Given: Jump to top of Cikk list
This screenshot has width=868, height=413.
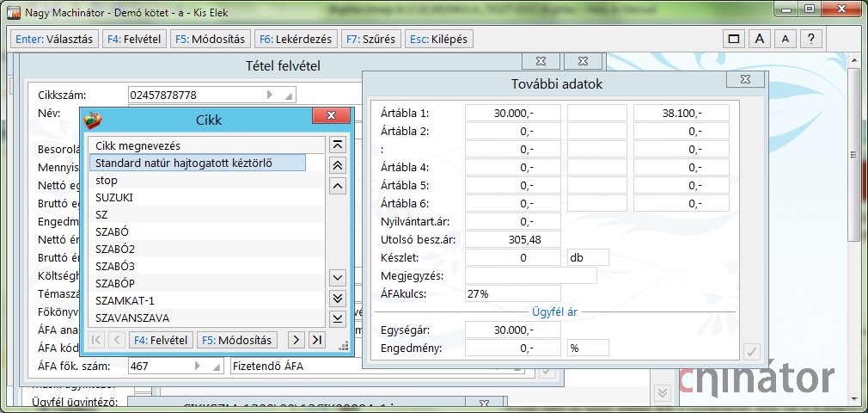Looking at the screenshot, I should [337, 145].
